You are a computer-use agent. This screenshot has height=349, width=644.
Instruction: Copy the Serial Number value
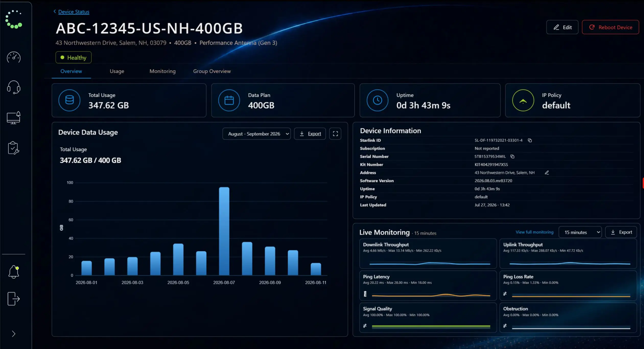(x=512, y=156)
